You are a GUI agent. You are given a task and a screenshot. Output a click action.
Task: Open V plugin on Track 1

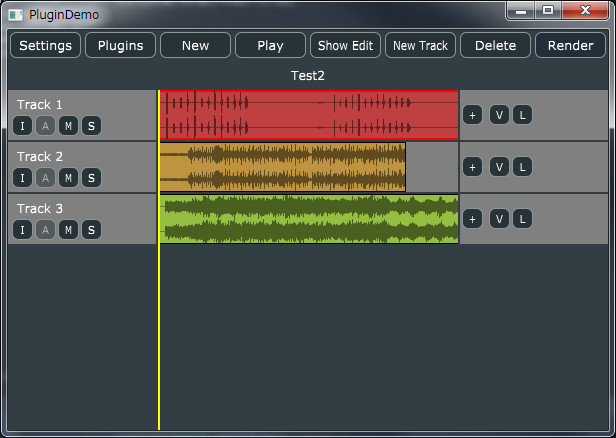click(x=499, y=115)
